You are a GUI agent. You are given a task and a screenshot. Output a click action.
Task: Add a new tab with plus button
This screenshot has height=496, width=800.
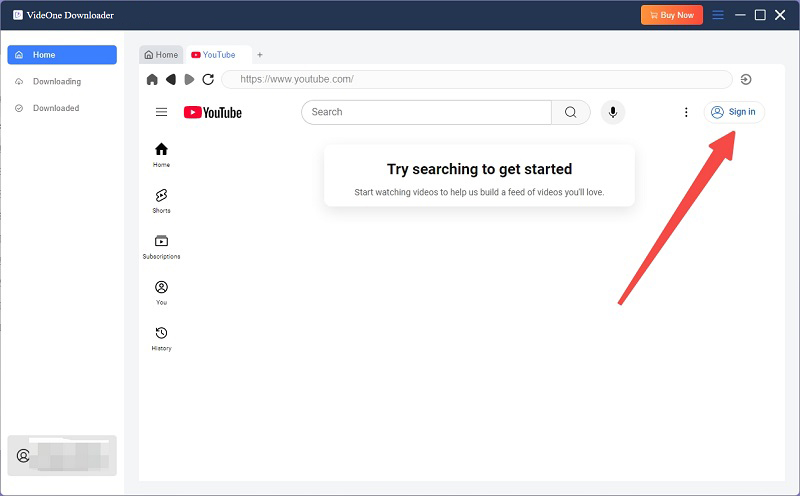click(260, 55)
